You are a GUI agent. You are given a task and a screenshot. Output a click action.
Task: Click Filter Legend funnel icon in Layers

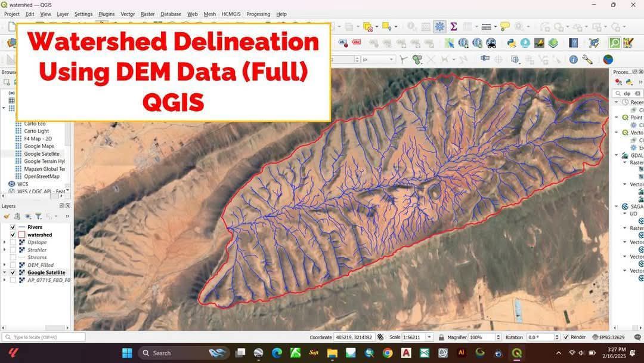click(38, 216)
